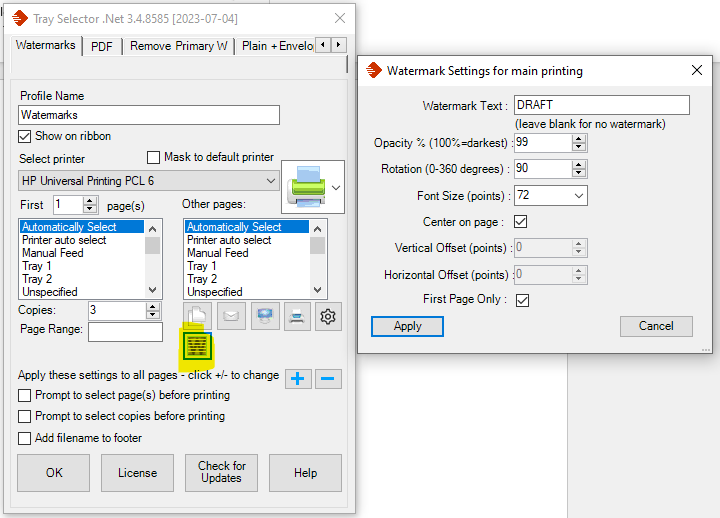
Task: Switch to the PDF tab
Action: 101,46
